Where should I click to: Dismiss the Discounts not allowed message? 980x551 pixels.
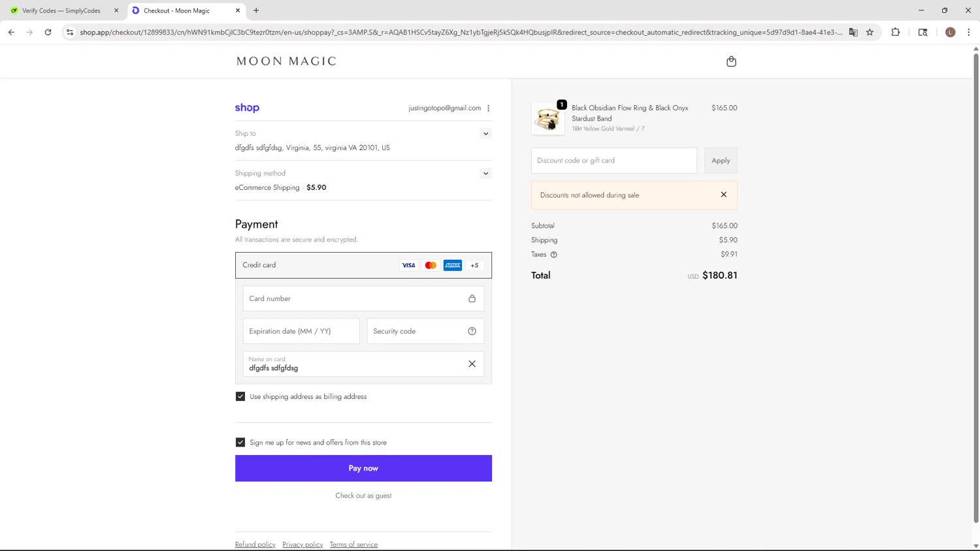click(723, 195)
